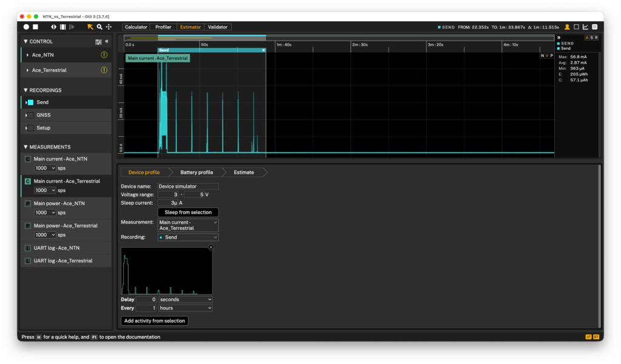Open the Measurement dropdown
This screenshot has width=621, height=364.
[x=188, y=225]
